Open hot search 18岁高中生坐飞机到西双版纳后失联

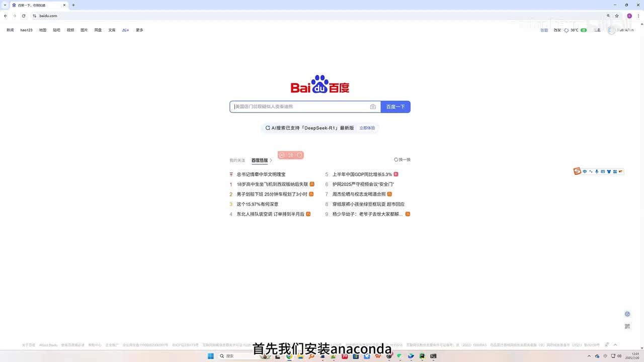point(272,185)
